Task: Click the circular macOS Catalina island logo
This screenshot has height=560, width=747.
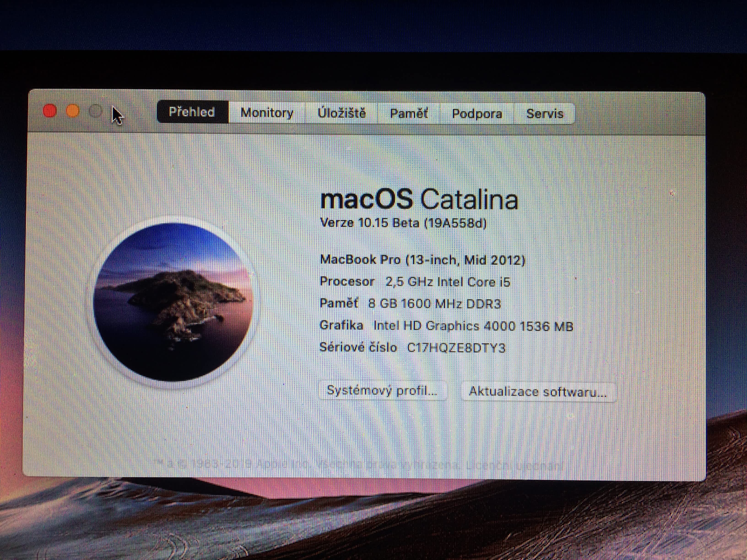Action: pyautogui.click(x=173, y=302)
